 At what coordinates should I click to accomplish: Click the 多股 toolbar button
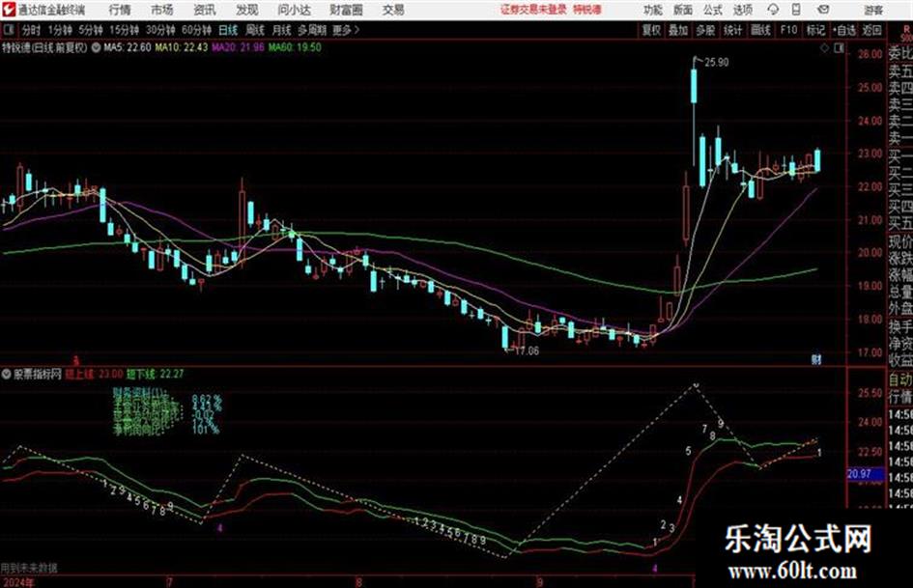[x=705, y=30]
